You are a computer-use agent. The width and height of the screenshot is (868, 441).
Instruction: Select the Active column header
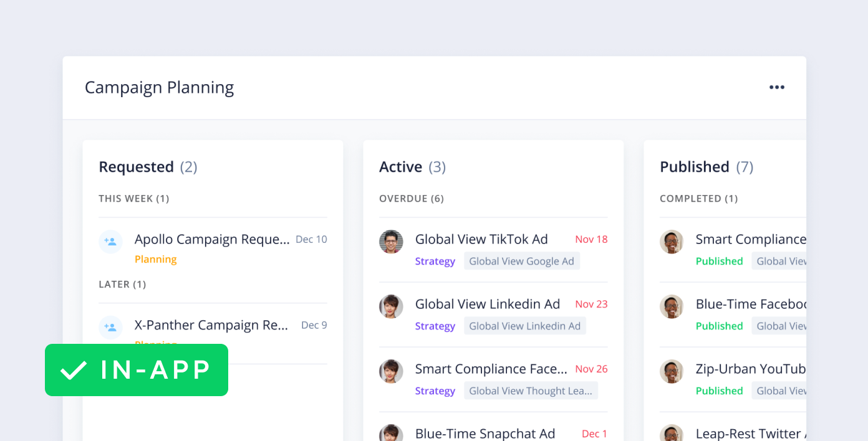coord(400,167)
